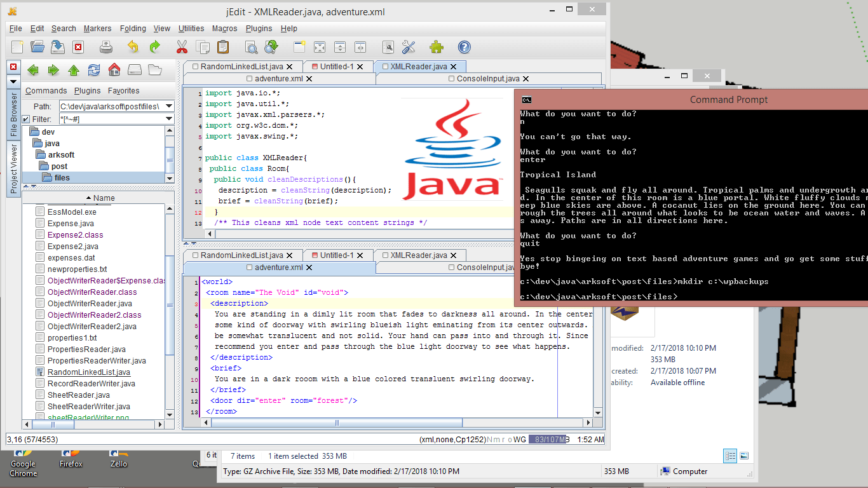Click the Cut scissors icon in toolbar

coord(182,47)
